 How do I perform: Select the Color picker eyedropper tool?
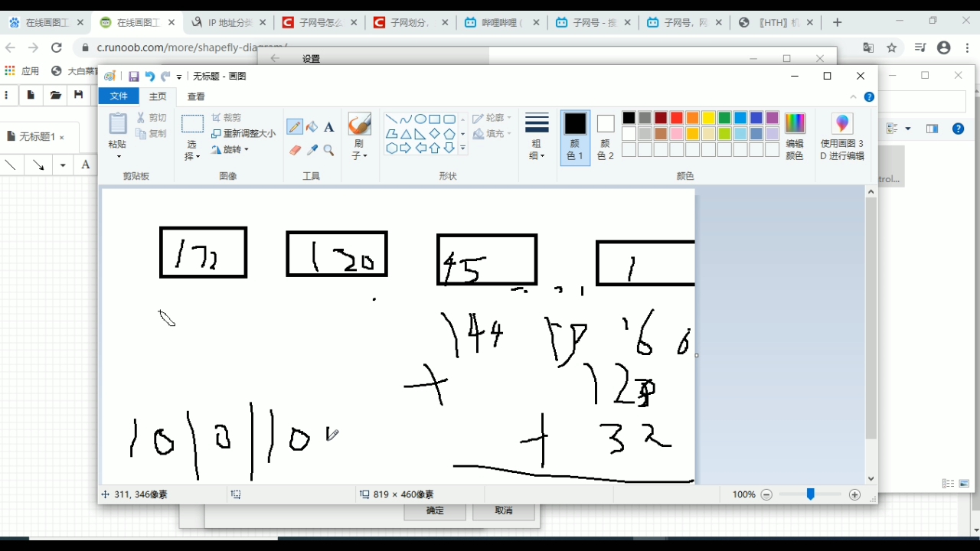312,150
